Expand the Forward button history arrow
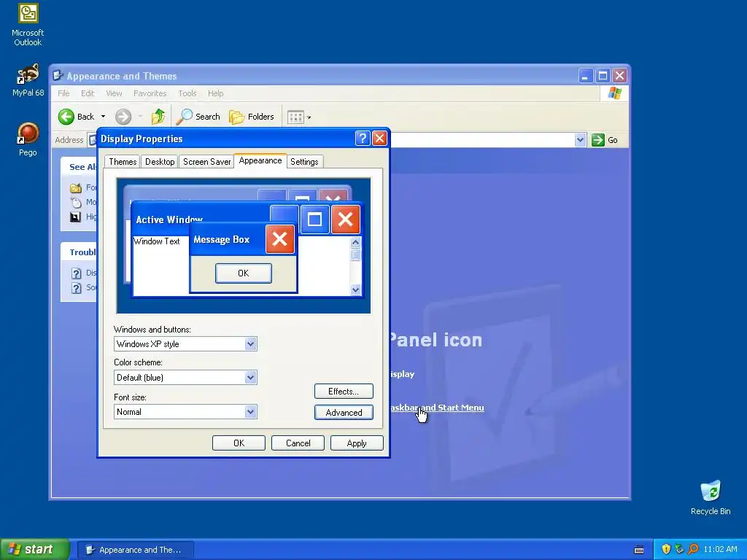Image resolution: width=747 pixels, height=560 pixels. click(x=140, y=117)
